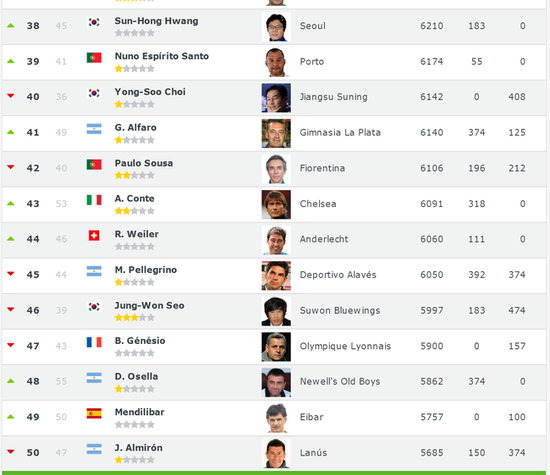Click the star rating under Paulo Sousa
This screenshot has width=550, height=475.
coord(135,175)
